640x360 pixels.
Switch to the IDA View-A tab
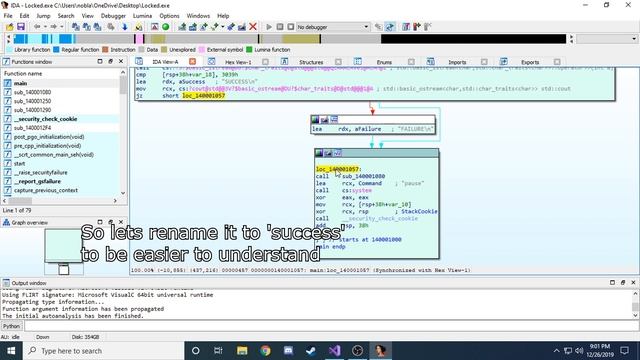(x=165, y=62)
